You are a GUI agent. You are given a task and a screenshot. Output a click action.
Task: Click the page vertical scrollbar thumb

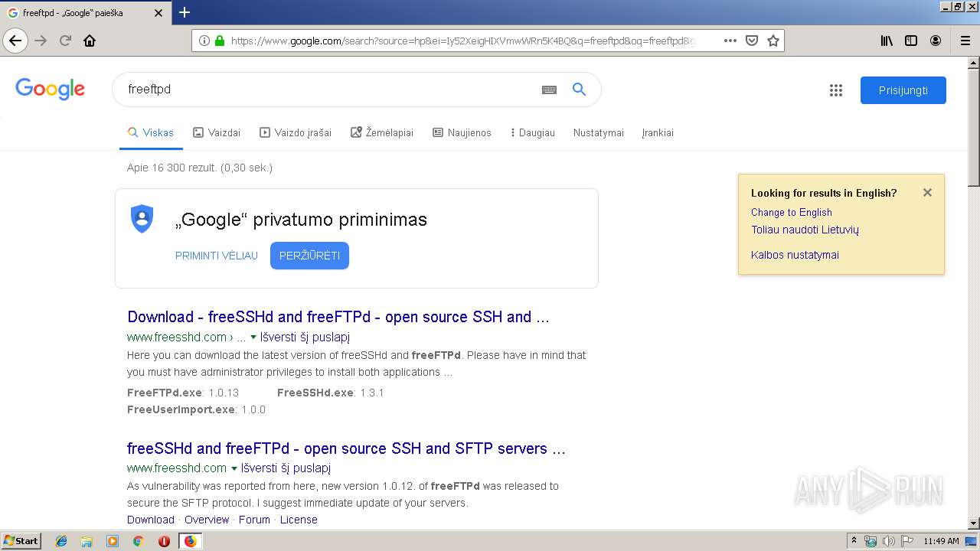[973, 127]
